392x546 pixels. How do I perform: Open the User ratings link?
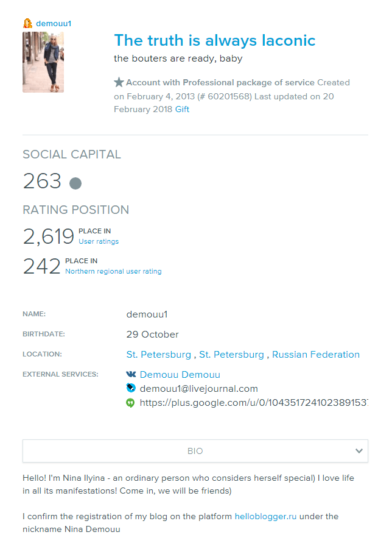[x=99, y=241]
